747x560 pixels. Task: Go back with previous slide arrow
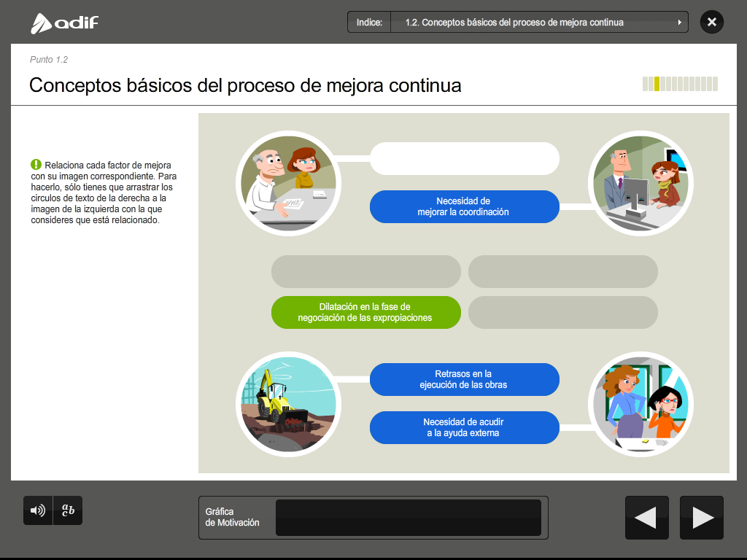pos(646,518)
